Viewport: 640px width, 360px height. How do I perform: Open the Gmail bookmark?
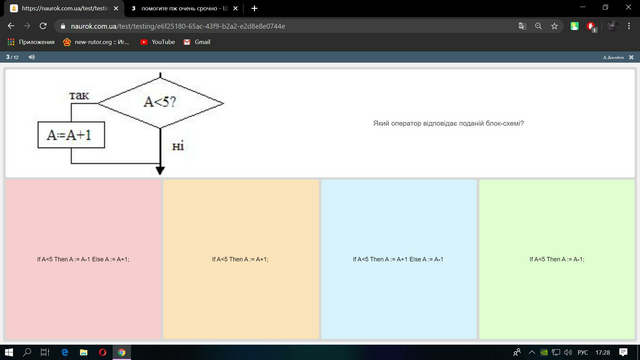[x=197, y=42]
